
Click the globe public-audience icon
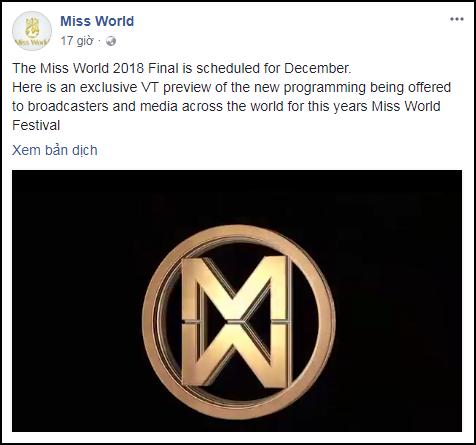coord(111,41)
